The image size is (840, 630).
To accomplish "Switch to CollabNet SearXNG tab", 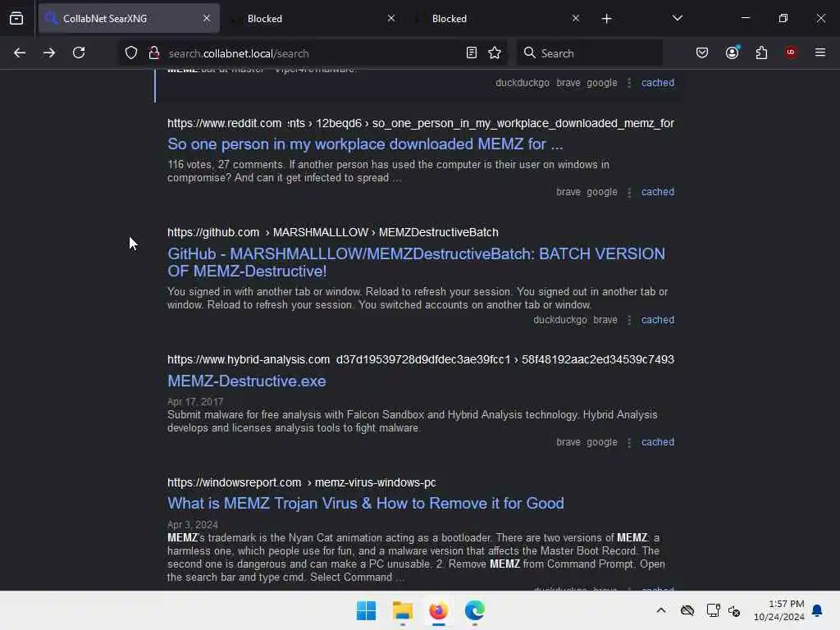I will coord(129,18).
